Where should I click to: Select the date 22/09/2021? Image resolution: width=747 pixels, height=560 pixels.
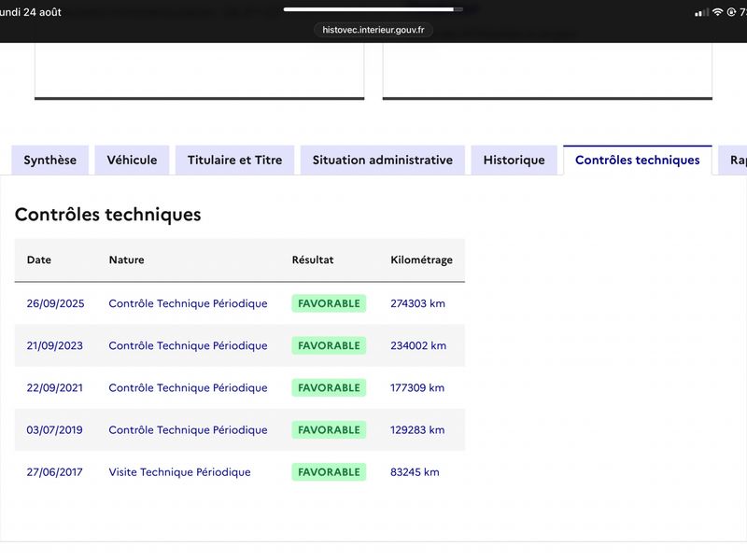[55, 387]
